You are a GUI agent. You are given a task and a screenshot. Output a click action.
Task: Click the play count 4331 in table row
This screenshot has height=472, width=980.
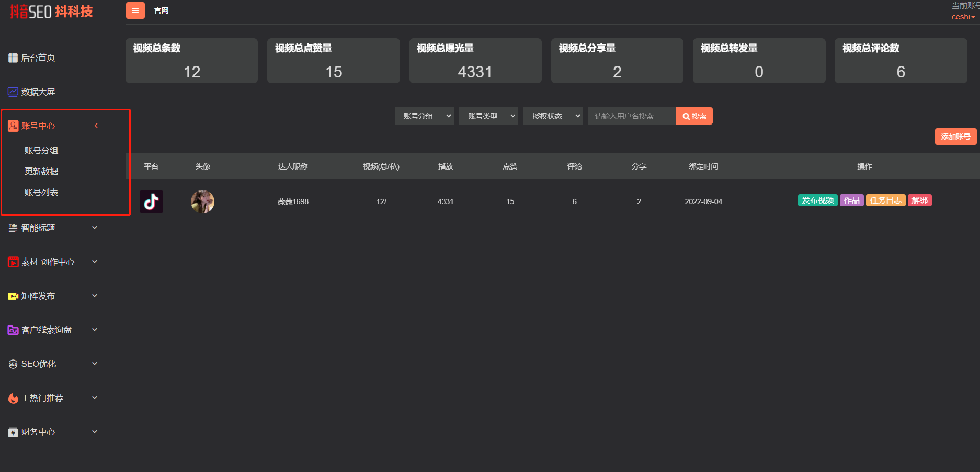(446, 201)
